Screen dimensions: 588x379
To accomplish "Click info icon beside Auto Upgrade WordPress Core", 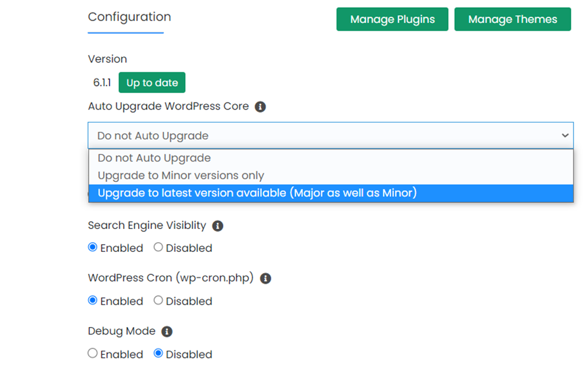I will (260, 107).
